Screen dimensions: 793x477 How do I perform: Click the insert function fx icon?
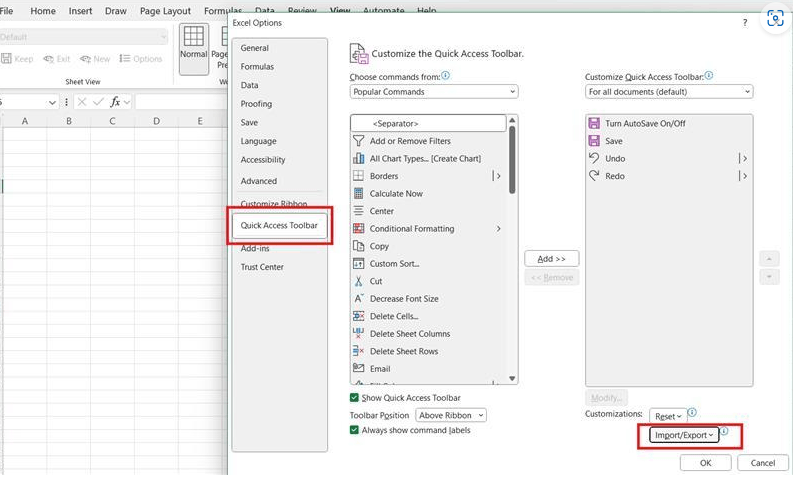[x=115, y=102]
